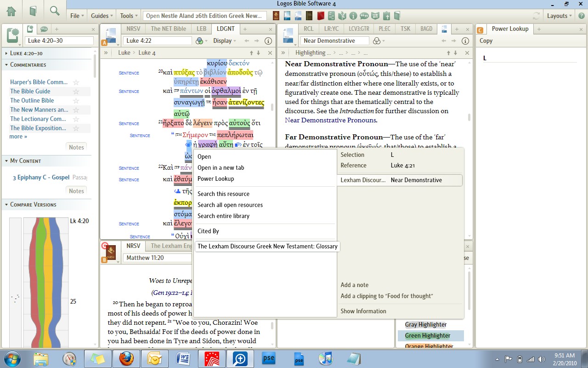Open the Layouts dropdown
This screenshot has height=368, width=588.
tap(560, 16)
